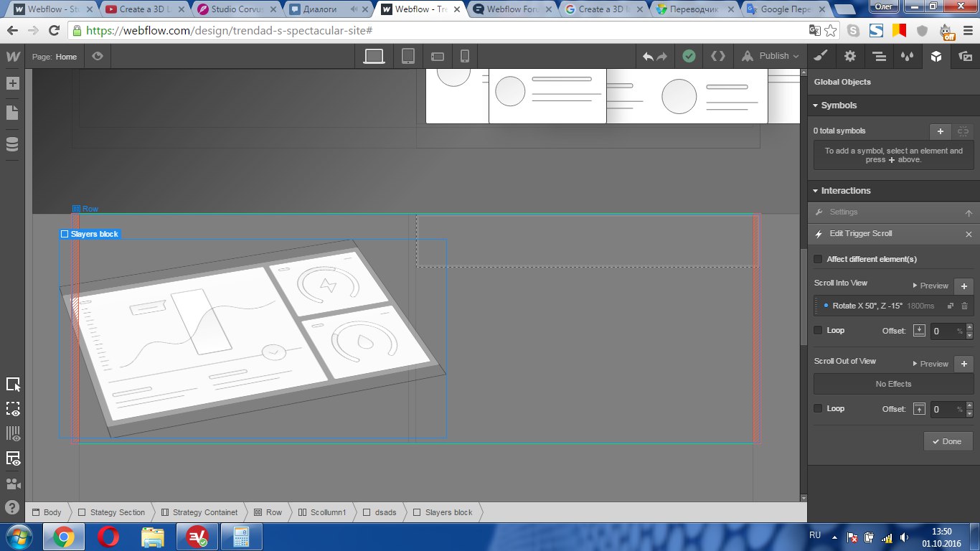Toggle the preview eye icon

point(98,56)
